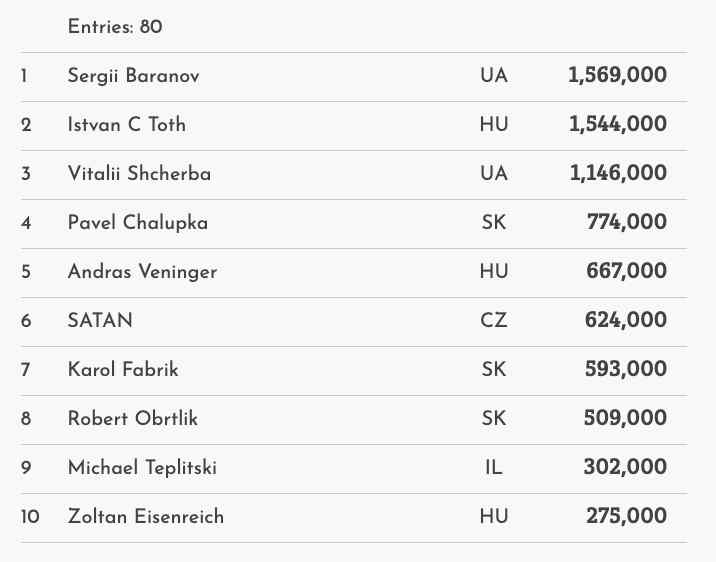Screen dimensions: 716x562
Task: Select Michael Teplitski's name
Action: click(142, 468)
